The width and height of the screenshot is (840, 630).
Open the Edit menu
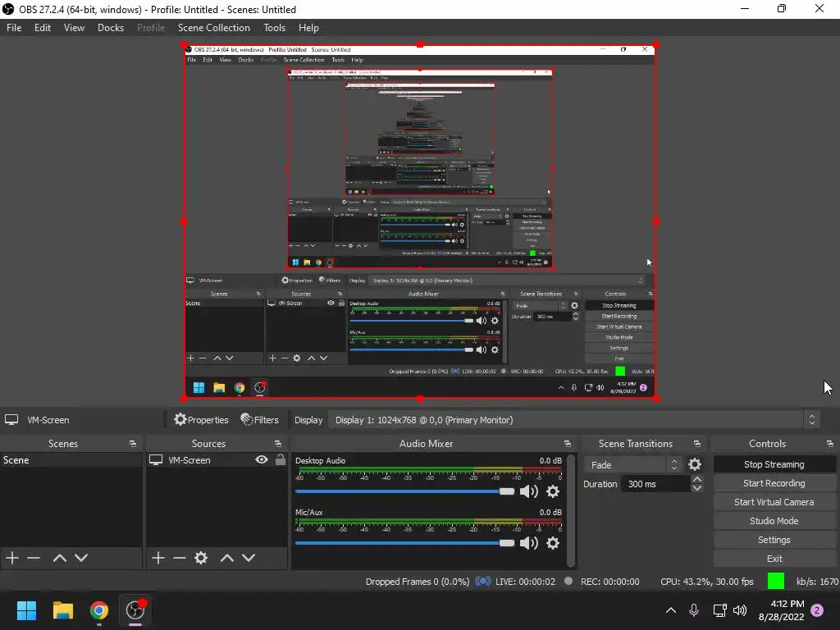point(43,28)
